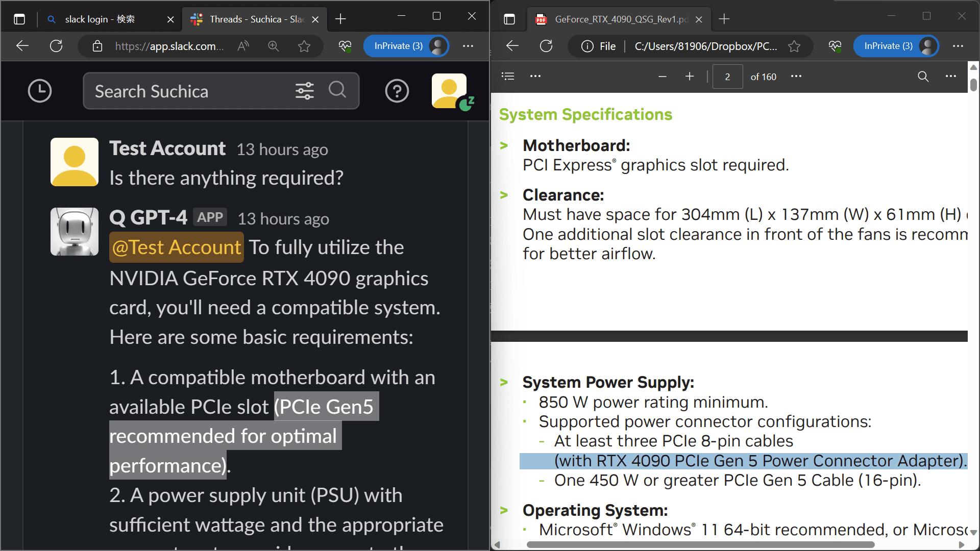Click the PDF page number input field
980x551 pixels.
727,76
